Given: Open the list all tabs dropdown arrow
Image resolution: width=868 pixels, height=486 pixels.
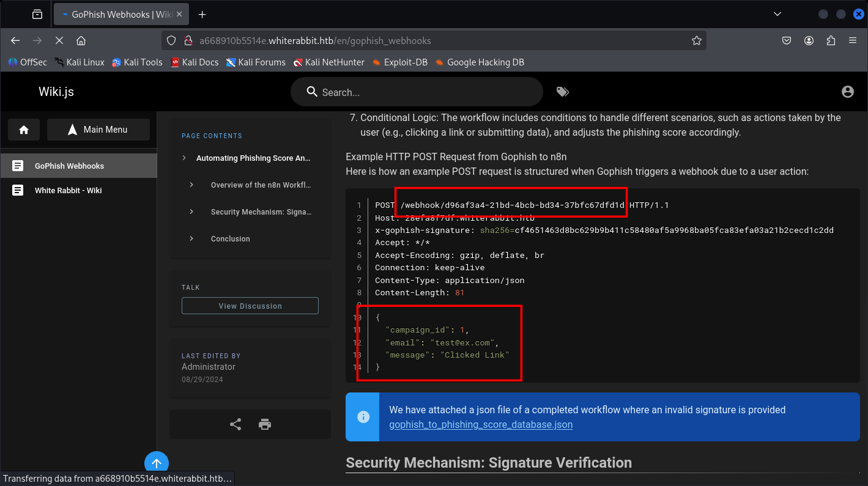Looking at the screenshot, I should [777, 14].
